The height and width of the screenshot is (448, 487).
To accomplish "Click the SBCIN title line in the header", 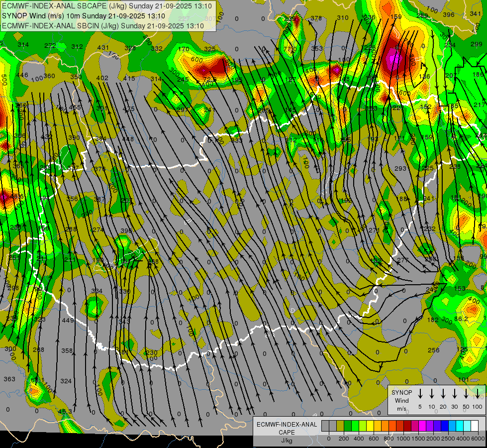I will tap(103, 26).
